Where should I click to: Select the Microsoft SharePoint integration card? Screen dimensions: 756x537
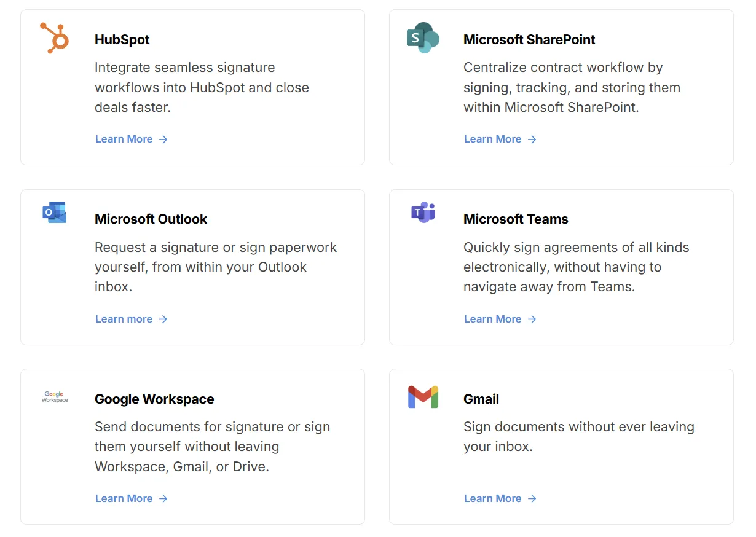click(x=561, y=87)
